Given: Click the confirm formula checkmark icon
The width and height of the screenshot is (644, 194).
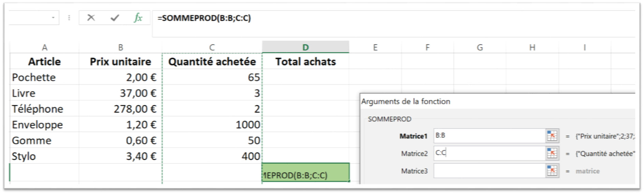Looking at the screenshot, I should click(115, 18).
